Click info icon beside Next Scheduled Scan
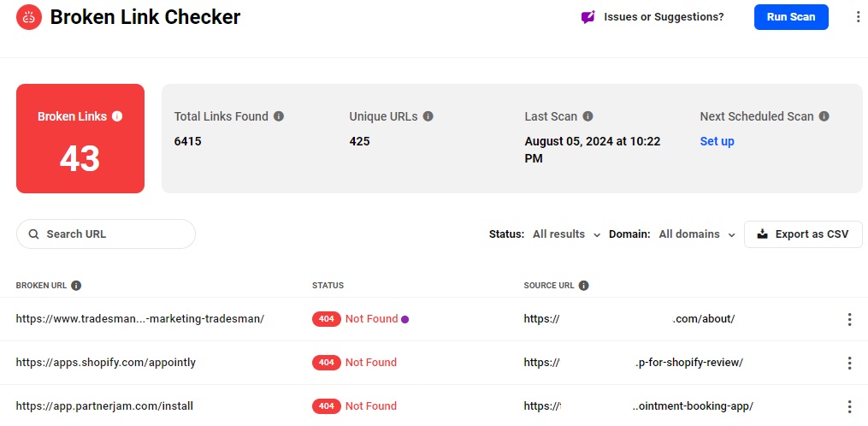Screen dimensions: 868x426 [x=823, y=116]
